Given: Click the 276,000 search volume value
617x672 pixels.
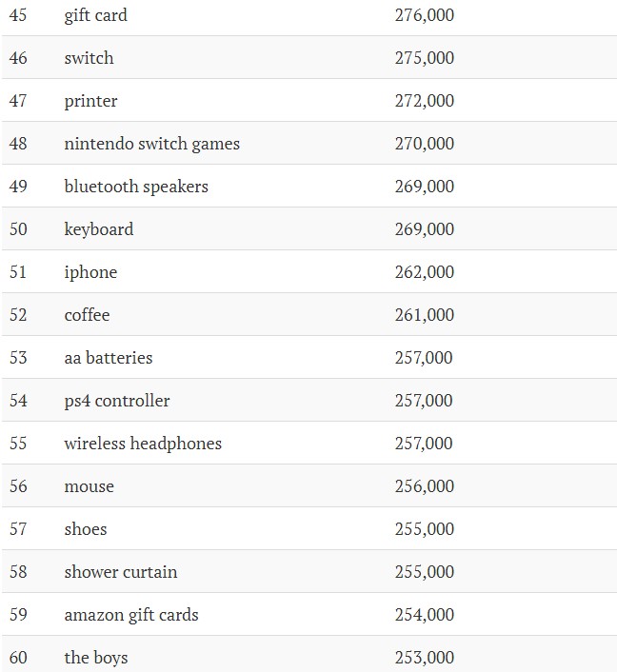Looking at the screenshot, I should 425,15.
